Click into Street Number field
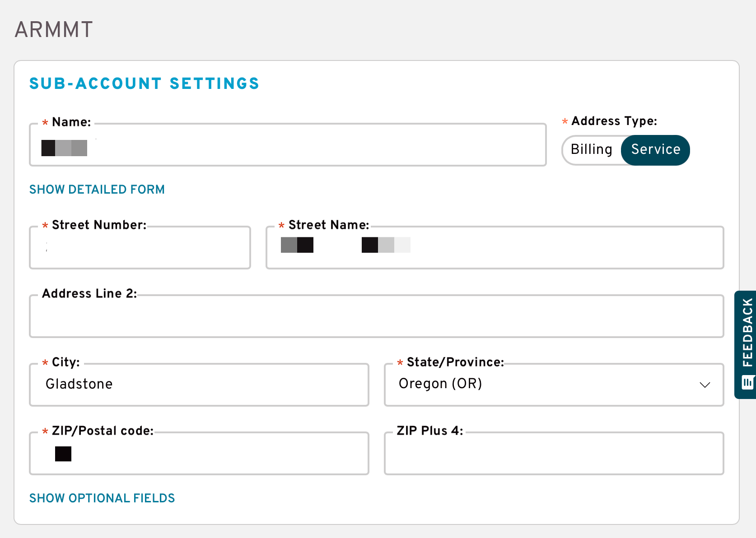Screen dimensions: 756x538 (140, 248)
